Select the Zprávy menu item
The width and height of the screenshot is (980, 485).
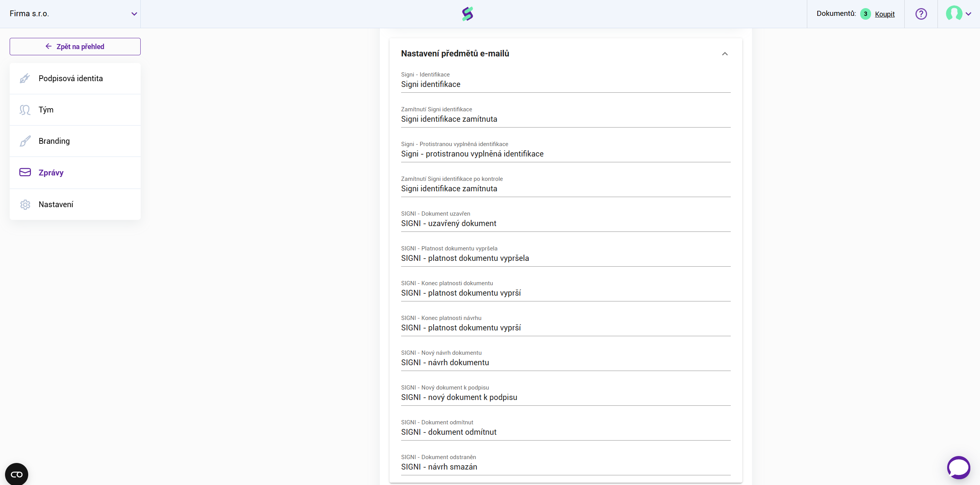tap(51, 173)
